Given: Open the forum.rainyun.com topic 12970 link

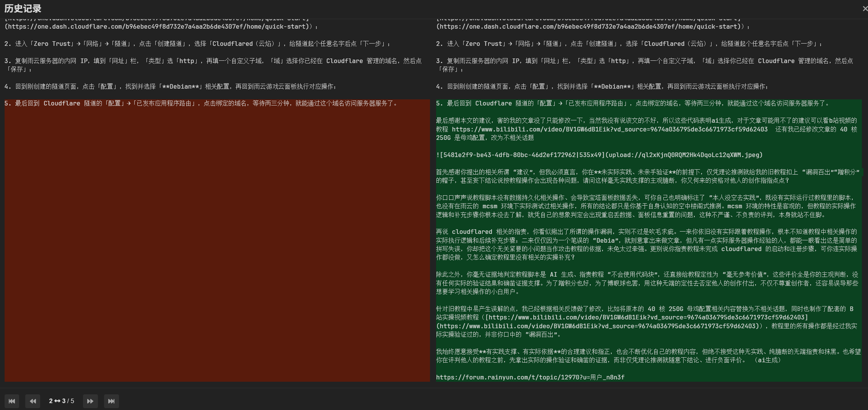Looking at the screenshot, I should click(x=530, y=378).
